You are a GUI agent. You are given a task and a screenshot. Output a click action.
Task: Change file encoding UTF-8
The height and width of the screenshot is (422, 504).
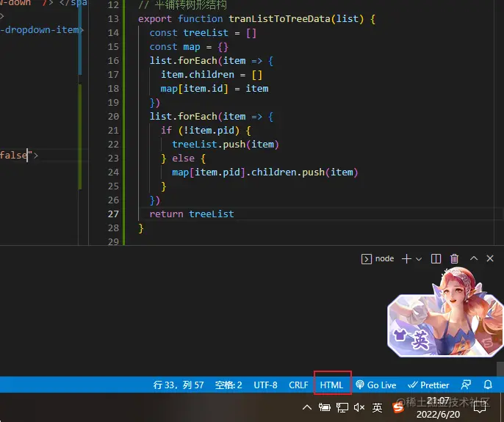[x=265, y=385]
